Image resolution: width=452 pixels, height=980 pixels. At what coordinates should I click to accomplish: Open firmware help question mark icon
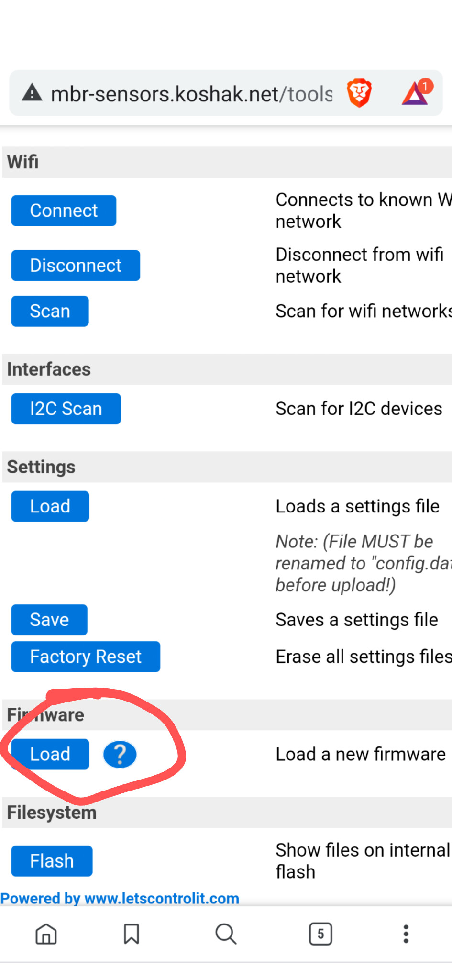point(120,754)
